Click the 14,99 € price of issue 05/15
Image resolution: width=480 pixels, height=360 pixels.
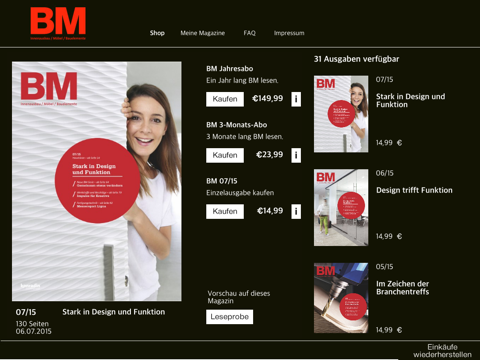[389, 330]
